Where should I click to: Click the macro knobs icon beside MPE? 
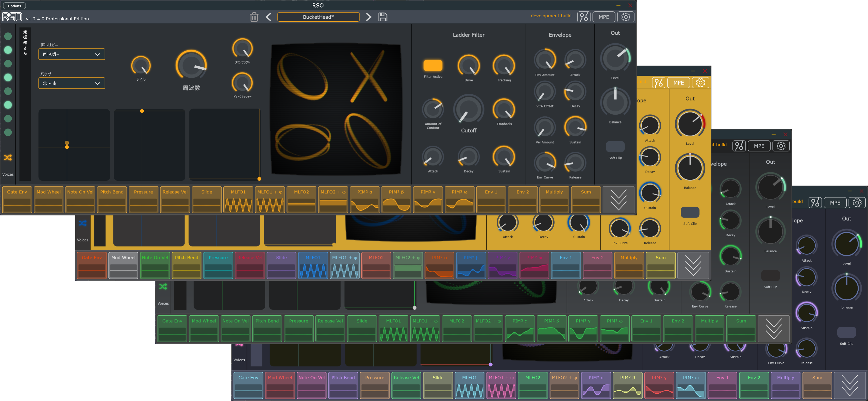click(583, 17)
